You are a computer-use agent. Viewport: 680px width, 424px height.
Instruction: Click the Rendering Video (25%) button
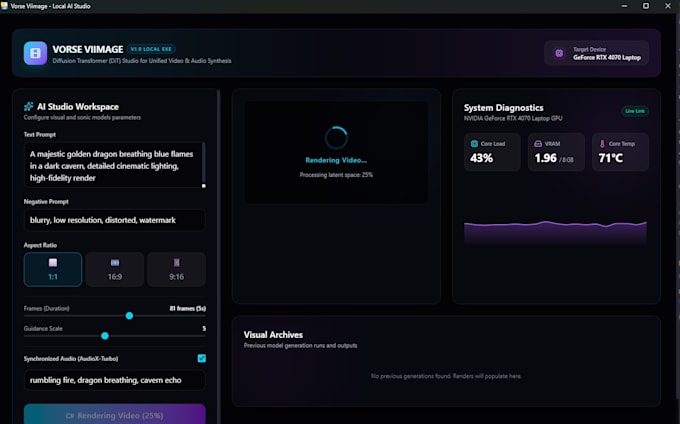114,414
